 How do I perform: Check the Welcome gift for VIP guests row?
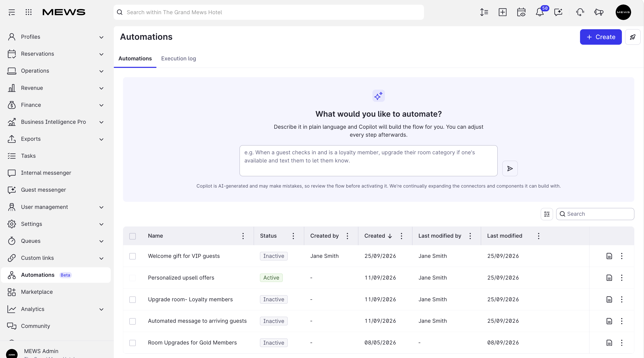point(132,256)
